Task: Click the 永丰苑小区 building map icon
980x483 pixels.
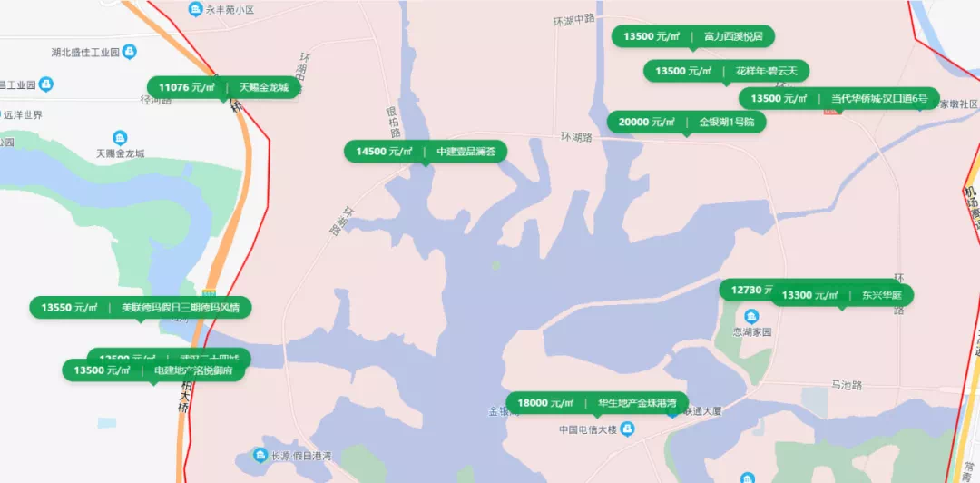Action: (195, 9)
